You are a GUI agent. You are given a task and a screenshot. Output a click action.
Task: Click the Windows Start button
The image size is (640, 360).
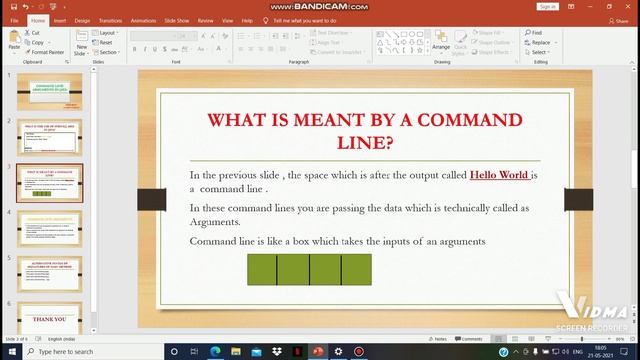[x=12, y=351]
